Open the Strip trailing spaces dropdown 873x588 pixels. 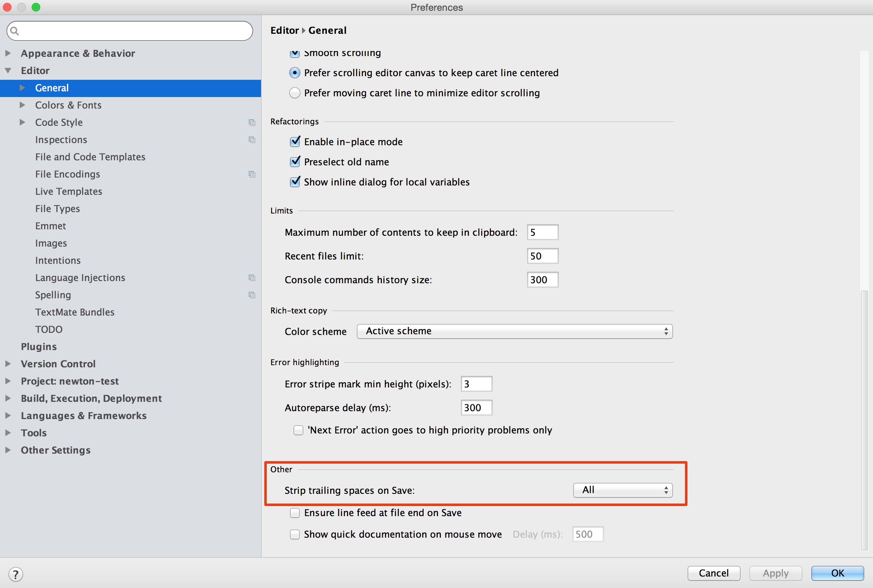click(x=622, y=490)
